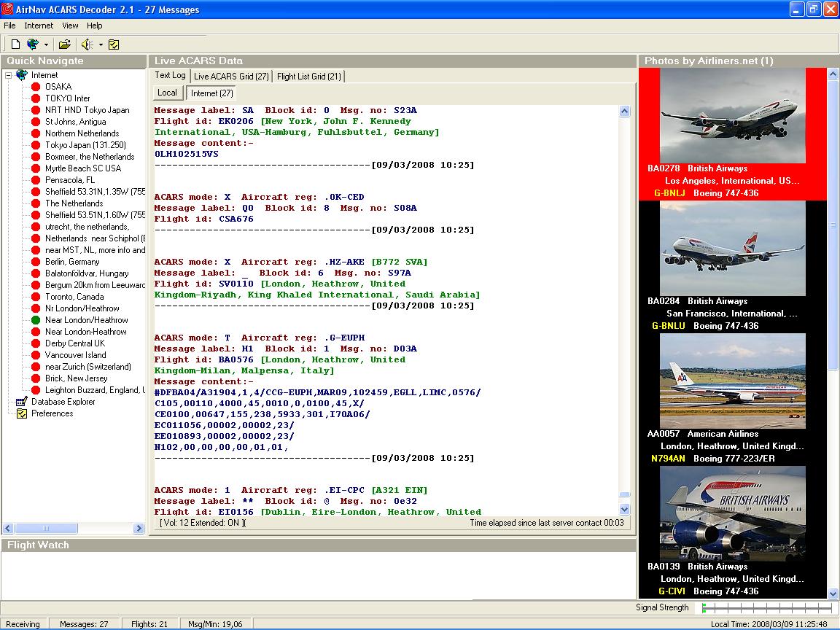
Task: Click the N794AN registration label
Action: pos(668,459)
